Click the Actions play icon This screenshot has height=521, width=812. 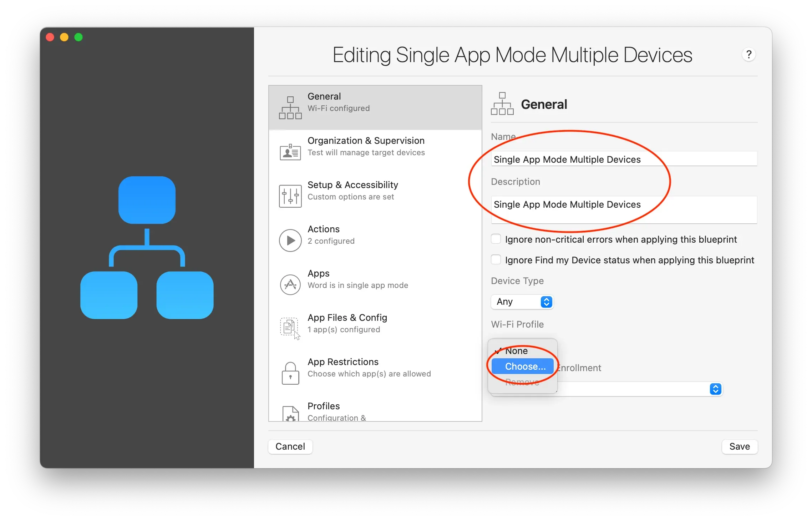pyautogui.click(x=290, y=241)
